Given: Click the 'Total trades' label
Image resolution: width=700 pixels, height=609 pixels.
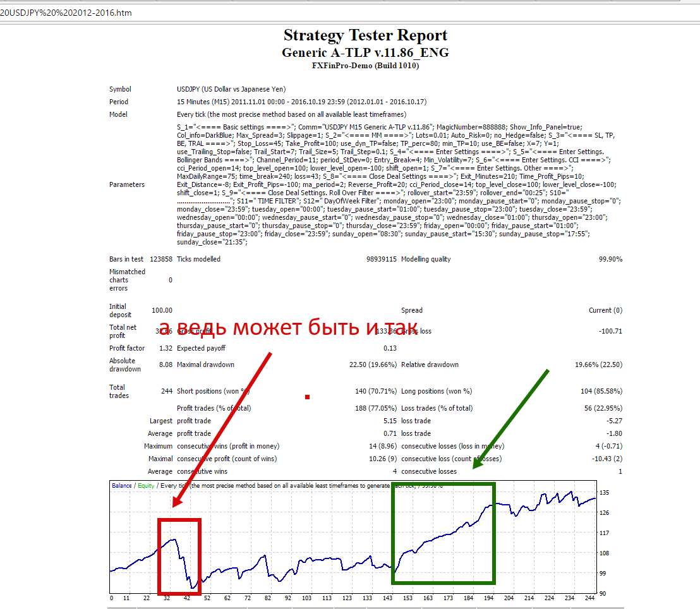Looking at the screenshot, I should 119,392.
